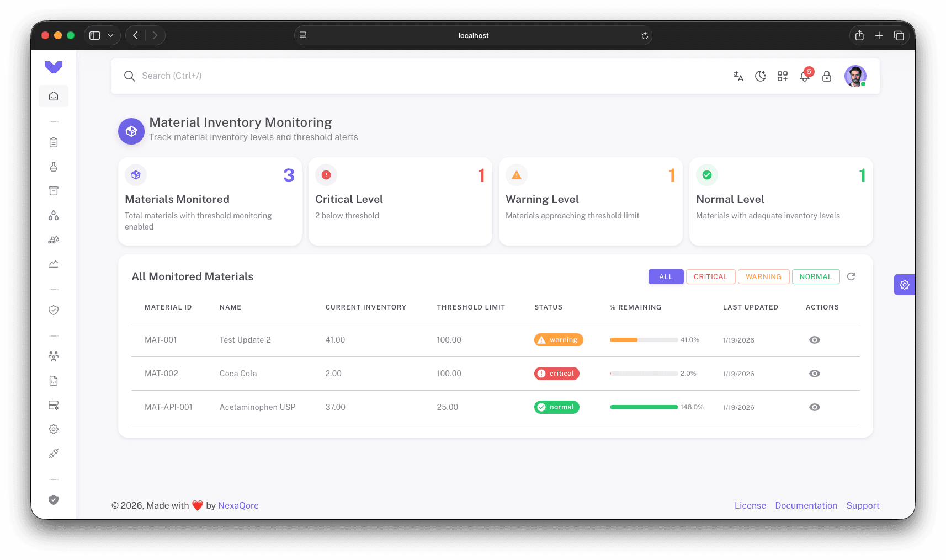View details of Test Update 2 row
This screenshot has width=946, height=560.
[815, 340]
